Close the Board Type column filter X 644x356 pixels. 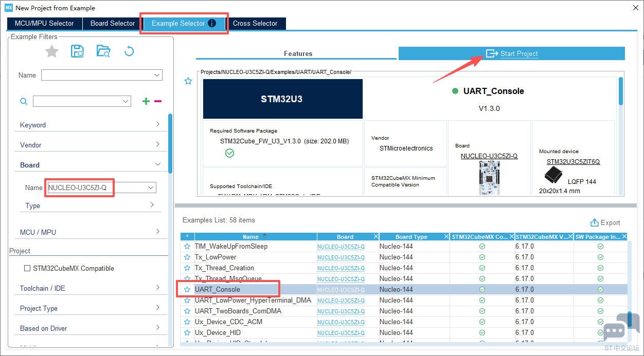[446, 236]
